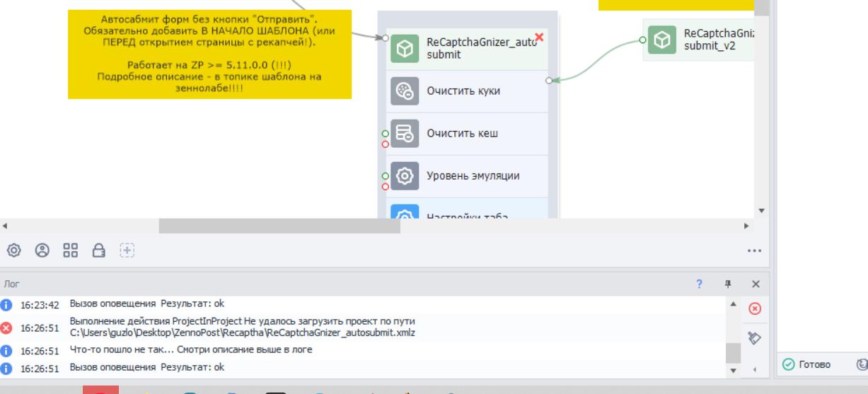Click the settings gear icon below the canvas

pyautogui.click(x=14, y=250)
